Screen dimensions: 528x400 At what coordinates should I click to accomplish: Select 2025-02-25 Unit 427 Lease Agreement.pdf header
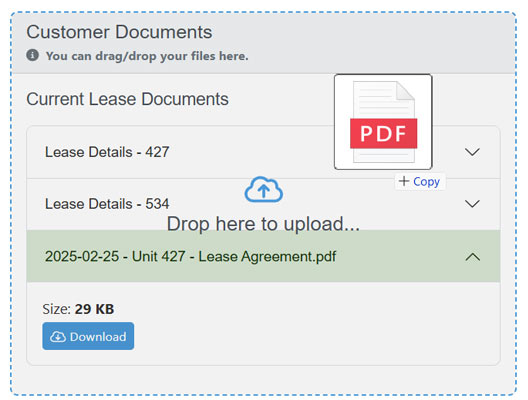coord(263,256)
